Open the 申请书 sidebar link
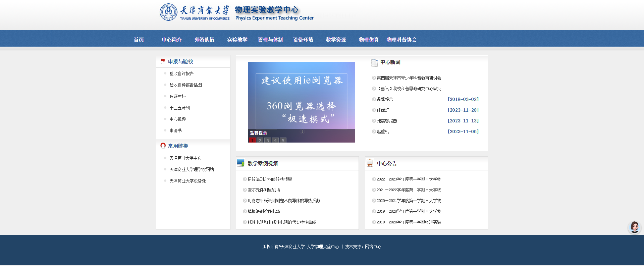 (x=175, y=130)
